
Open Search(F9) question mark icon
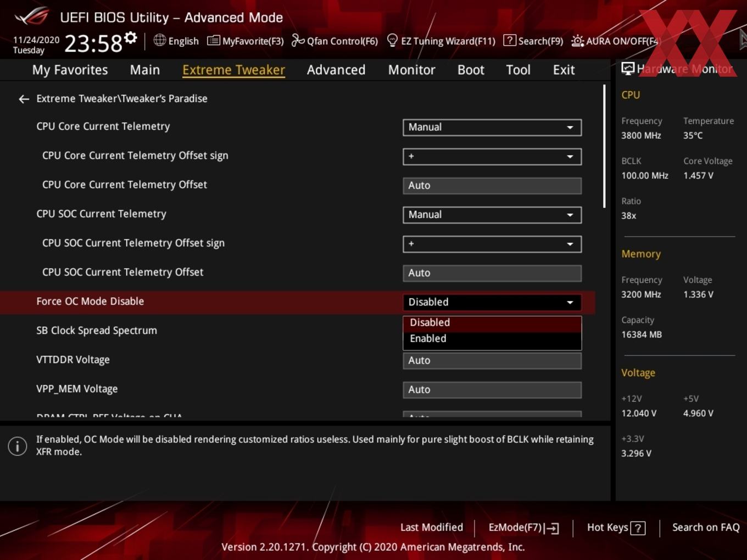[509, 40]
